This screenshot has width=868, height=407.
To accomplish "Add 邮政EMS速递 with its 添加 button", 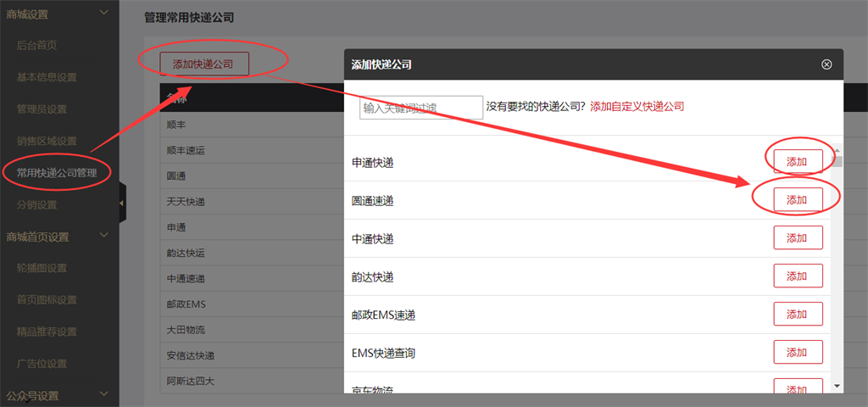I will [798, 314].
